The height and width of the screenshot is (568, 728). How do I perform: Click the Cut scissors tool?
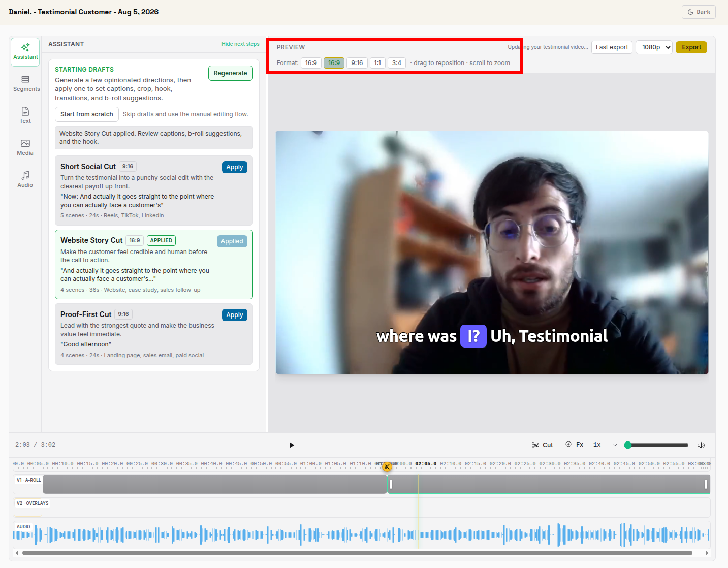(x=543, y=445)
